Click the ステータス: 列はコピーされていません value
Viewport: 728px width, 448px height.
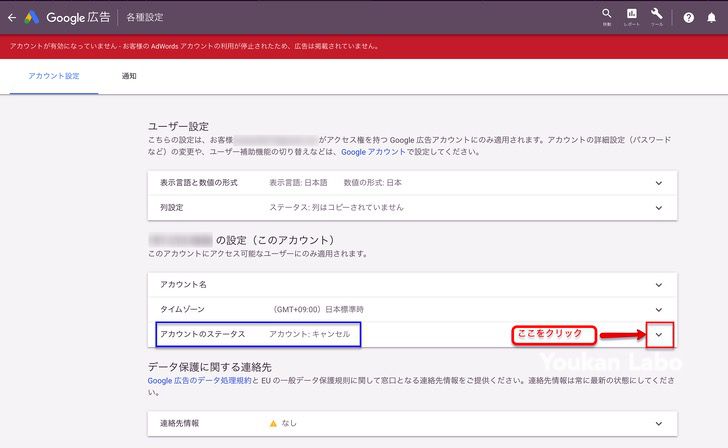(336, 208)
